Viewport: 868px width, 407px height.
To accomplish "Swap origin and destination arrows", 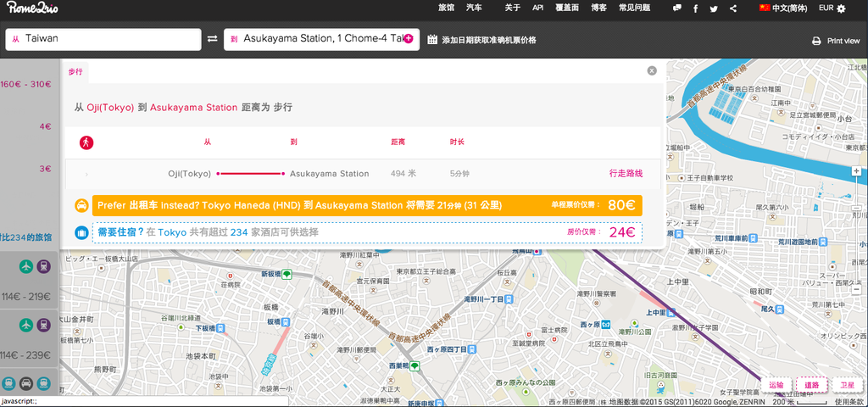I will pyautogui.click(x=213, y=39).
